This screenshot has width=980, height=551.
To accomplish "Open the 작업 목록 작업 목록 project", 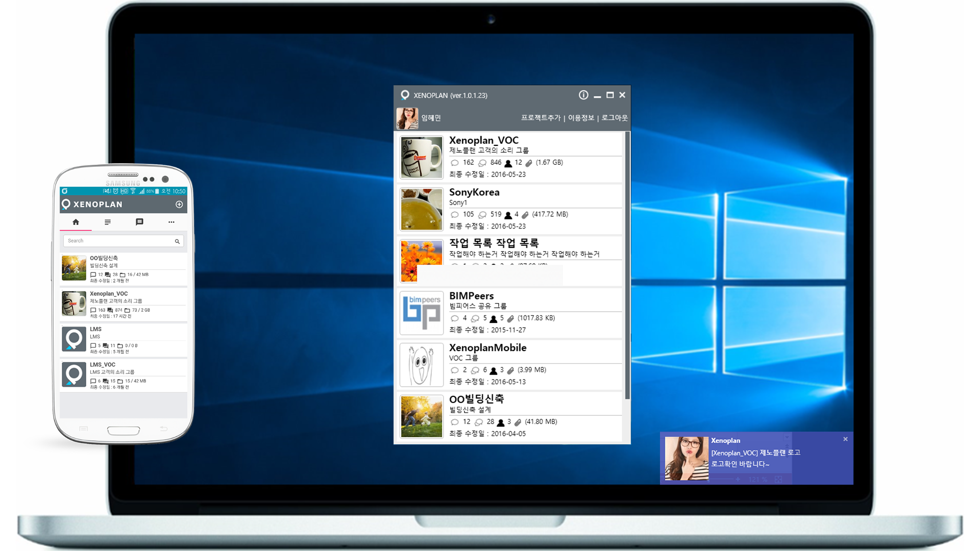I will [494, 243].
